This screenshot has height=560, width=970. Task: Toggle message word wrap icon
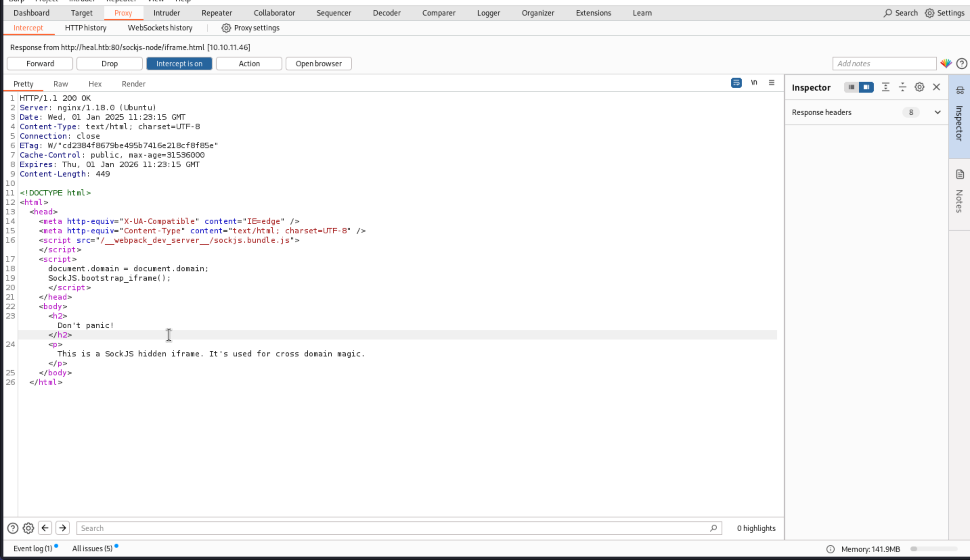click(736, 83)
